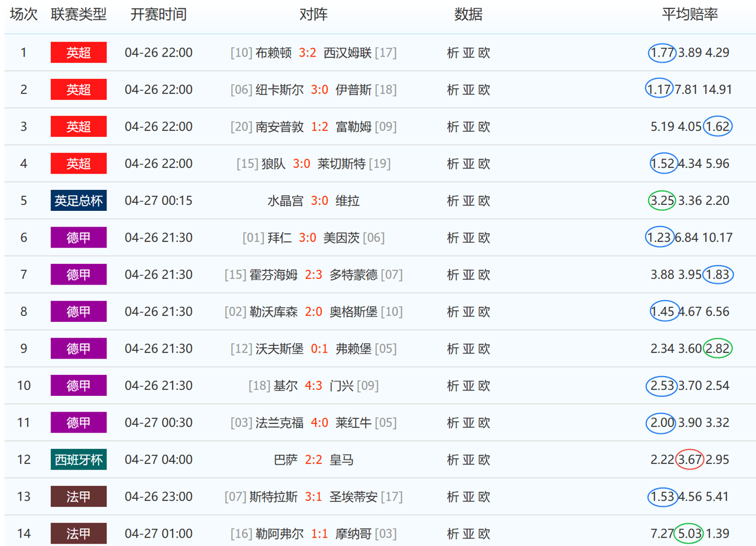Open 亚 odds link for 纽卡斯尔 match
Viewport: 756px width, 546px height.
pos(469,90)
